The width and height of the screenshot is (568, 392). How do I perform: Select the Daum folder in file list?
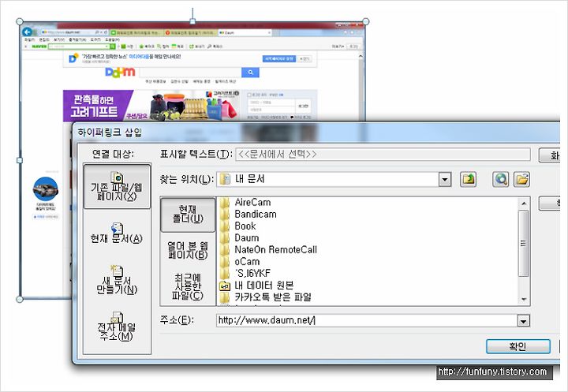(247, 238)
